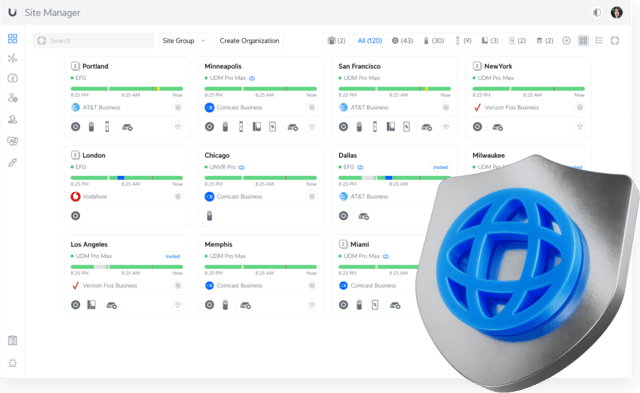Select the All (120) filter tab
Image resolution: width=640 pixels, height=393 pixels.
tap(370, 40)
